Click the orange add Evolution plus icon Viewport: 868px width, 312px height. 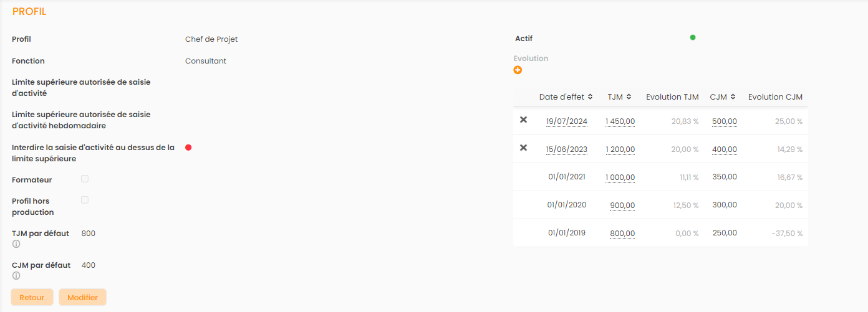518,70
